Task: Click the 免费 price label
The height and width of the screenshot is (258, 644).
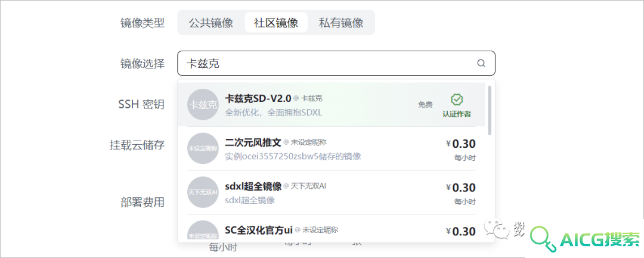Action: 426,105
